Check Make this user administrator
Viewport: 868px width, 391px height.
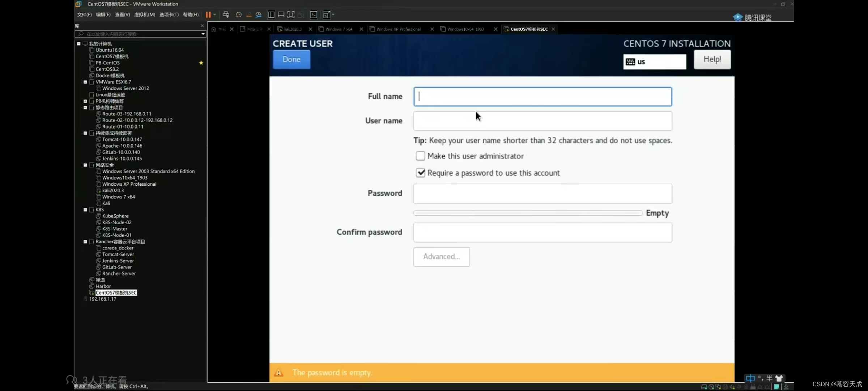pos(420,156)
